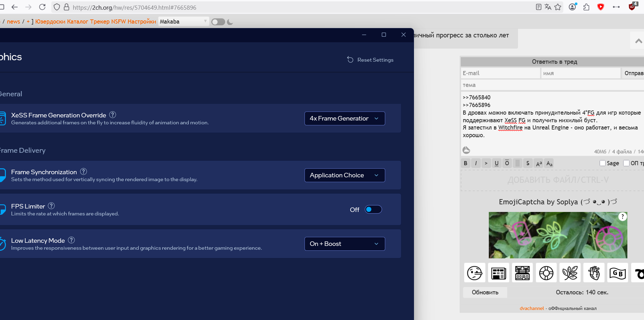This screenshot has width=644, height=320.
Task: Apply underline formatting in reply form
Action: click(496, 163)
